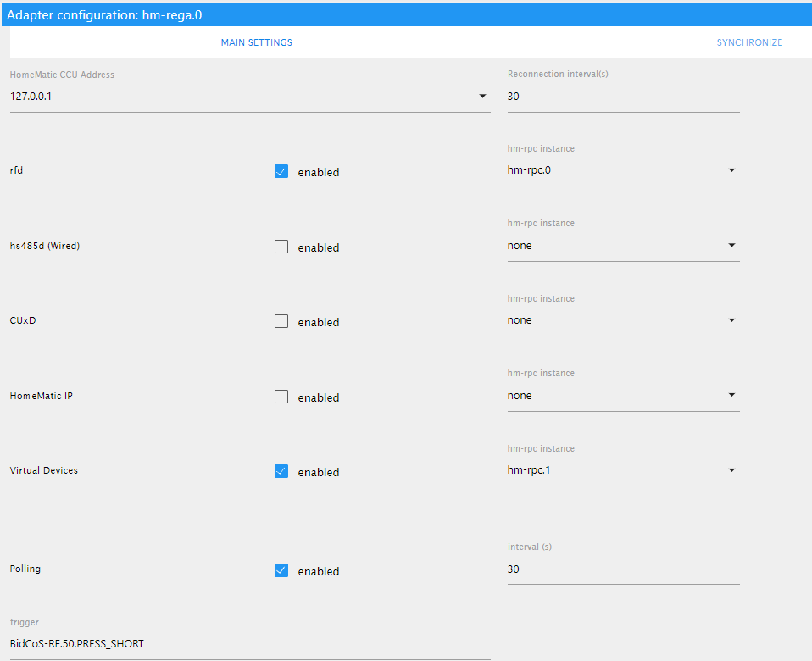Viewport: 812px width, 661px height.
Task: Switch to the Main Settings tab
Action: tap(256, 42)
